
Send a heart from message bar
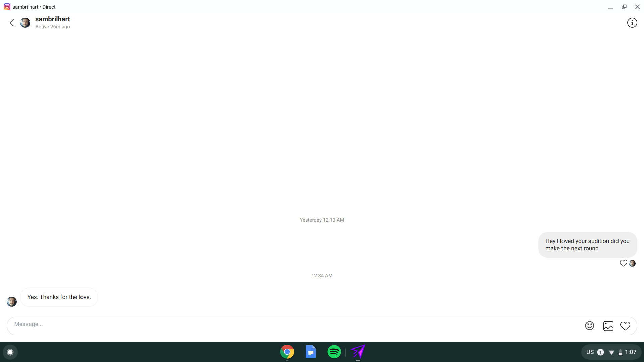(625, 326)
